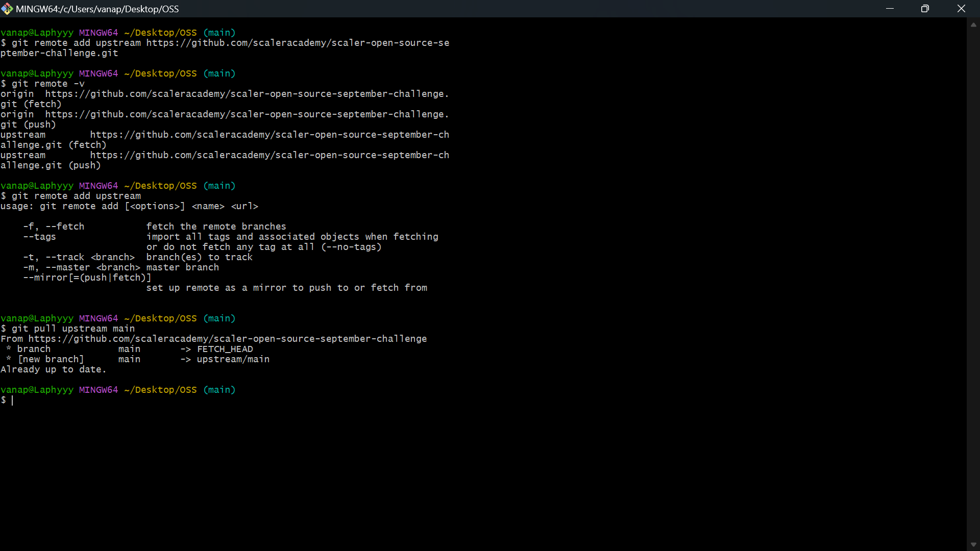Select the 'git pull upstream main' command text
This screenshot has height=551, width=980.
[74, 328]
